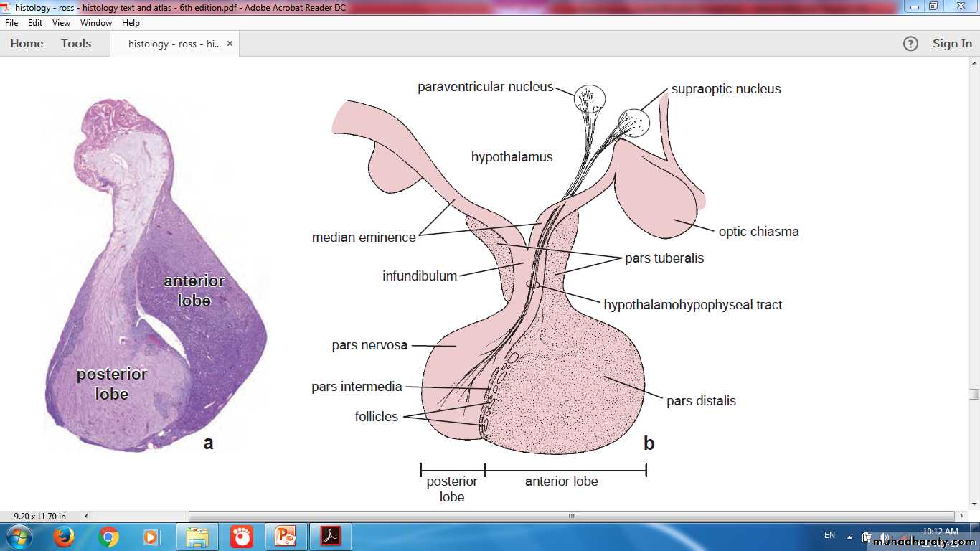Screen dimensions: 980x551
Task: Open the red screen recorder taskbar icon
Action: (242, 536)
